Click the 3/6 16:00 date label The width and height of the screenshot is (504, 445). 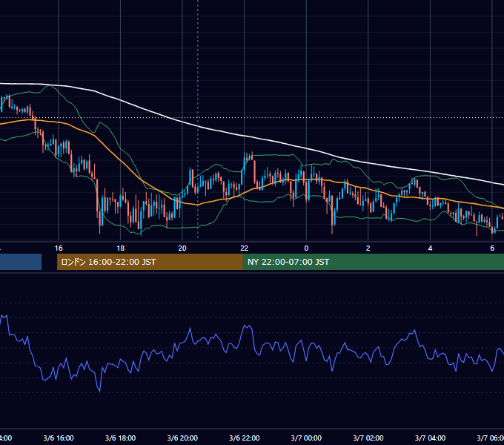(59, 438)
